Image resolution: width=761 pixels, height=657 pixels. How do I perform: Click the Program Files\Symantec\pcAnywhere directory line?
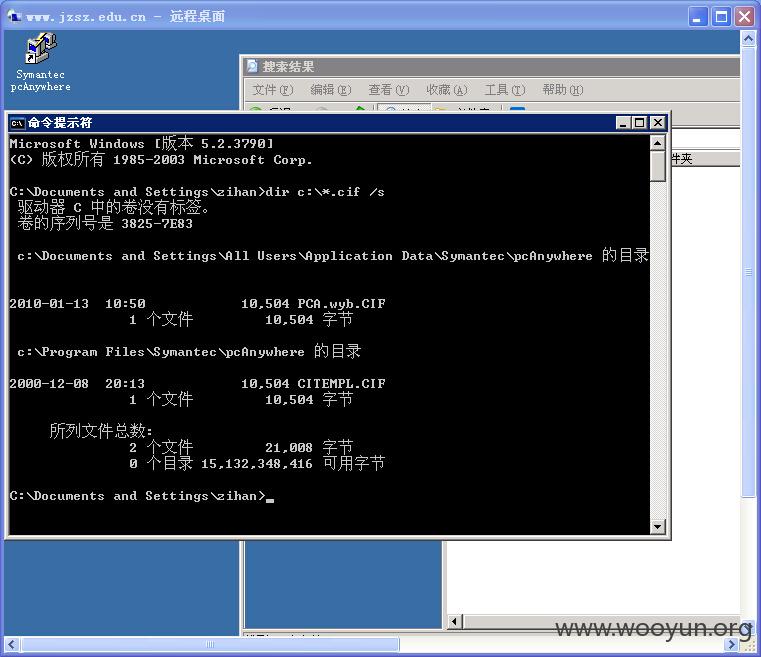pyautogui.click(x=189, y=352)
